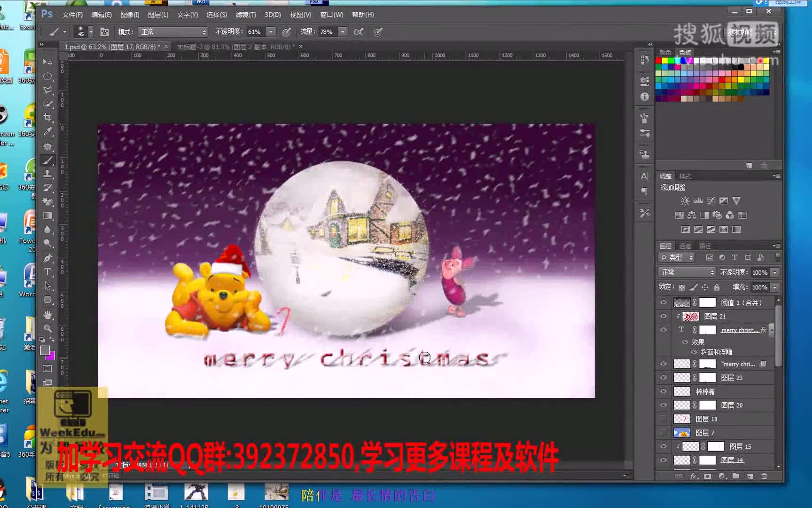This screenshot has height=508, width=812.
Task: Add a Curves adjustment layer
Action: 711,201
